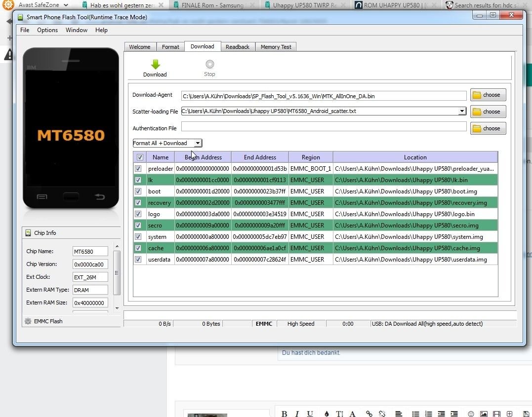Screen dimensions: 532x417
Task: Uncheck the recovery partition checkbox
Action: tap(138, 202)
